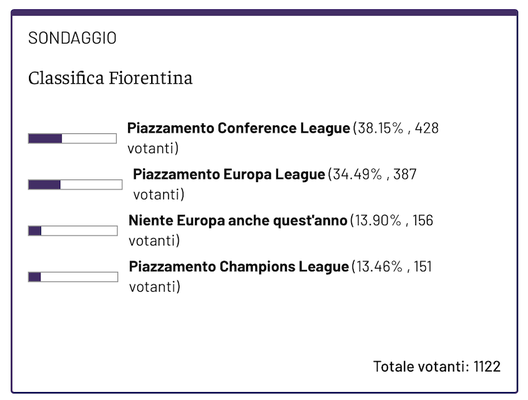Screen dimensions: 528x400
Task: Click the 13.90% , 156 vote count
Action: (x=394, y=221)
